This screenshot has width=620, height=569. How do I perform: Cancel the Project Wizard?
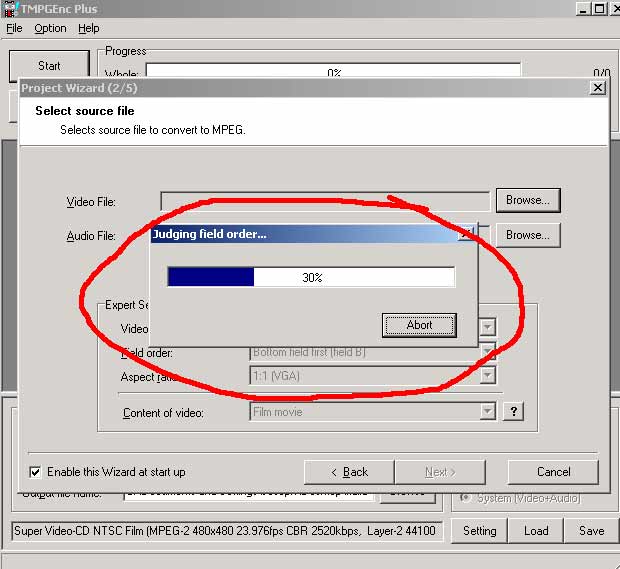point(553,472)
